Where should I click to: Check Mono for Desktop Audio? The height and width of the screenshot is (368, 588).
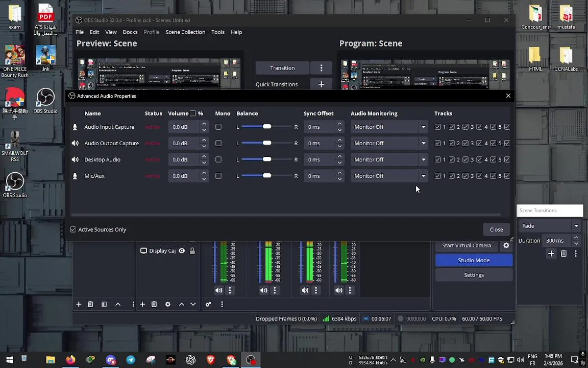coord(218,159)
